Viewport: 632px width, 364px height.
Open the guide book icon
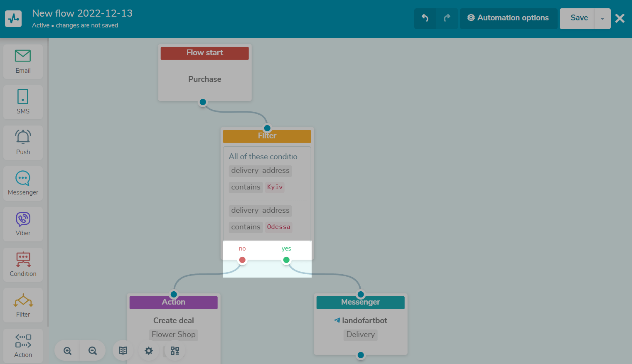tap(123, 351)
